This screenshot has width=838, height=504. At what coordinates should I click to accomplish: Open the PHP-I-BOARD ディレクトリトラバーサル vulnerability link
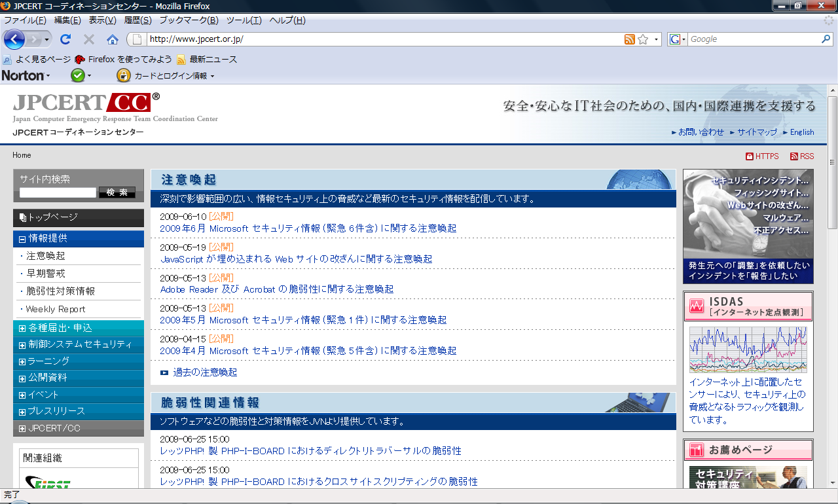(x=311, y=451)
